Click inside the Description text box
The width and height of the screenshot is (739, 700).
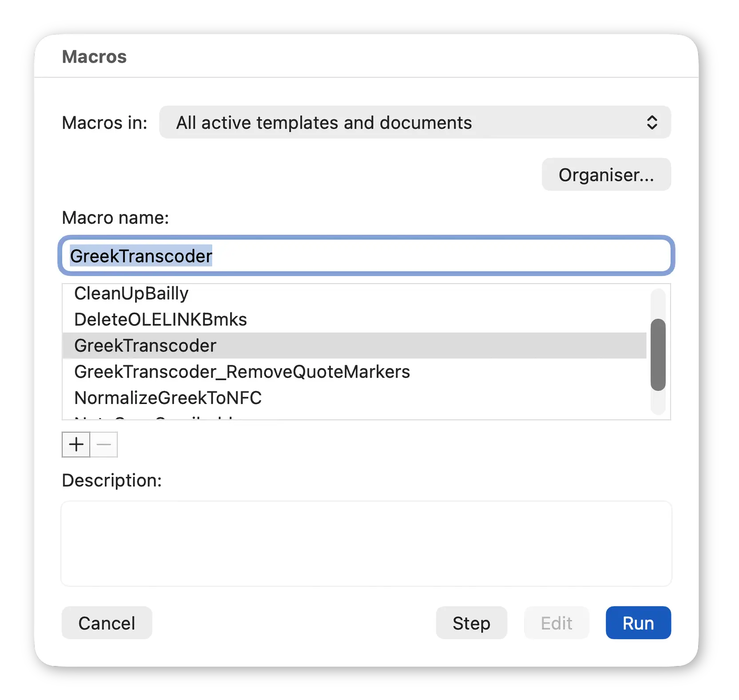pos(366,543)
